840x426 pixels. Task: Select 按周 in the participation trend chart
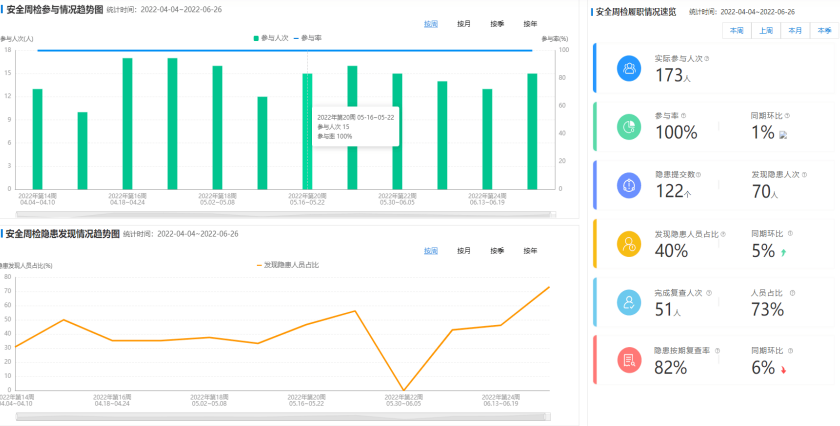tap(431, 24)
